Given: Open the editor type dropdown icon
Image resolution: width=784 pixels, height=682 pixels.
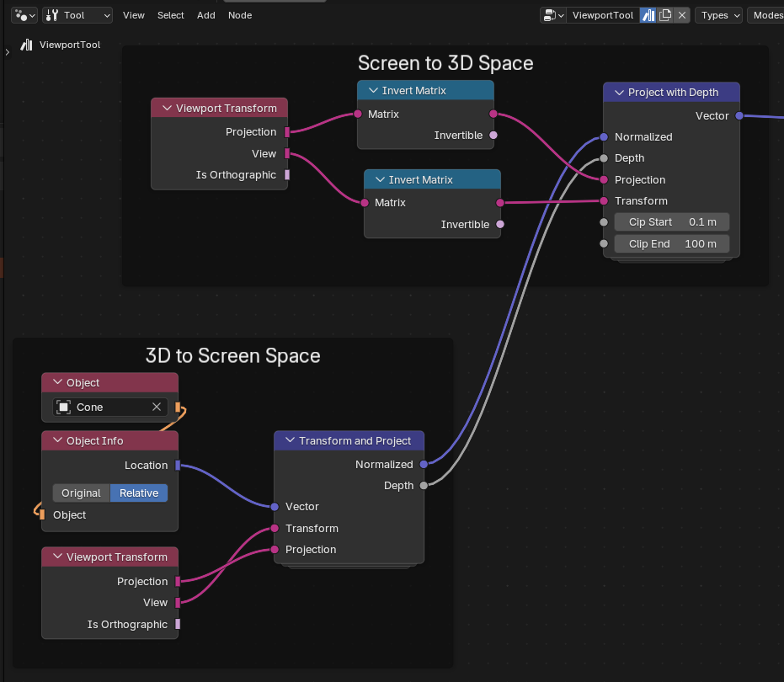Looking at the screenshot, I should [24, 15].
